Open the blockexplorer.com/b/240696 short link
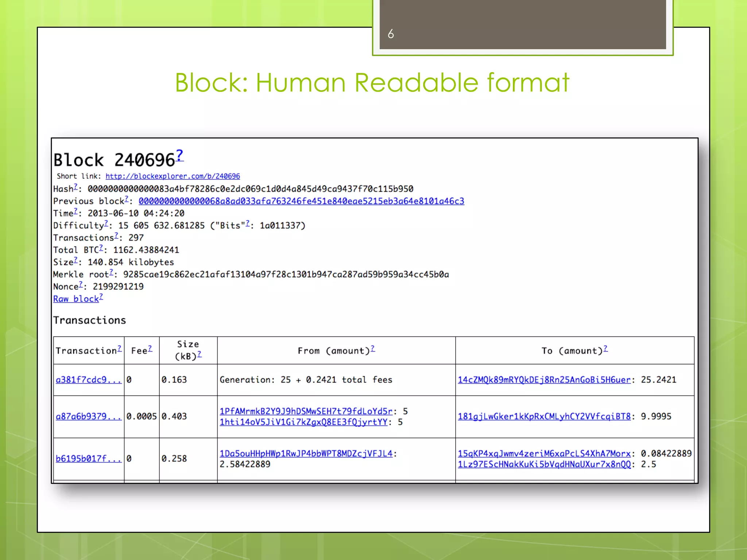This screenshot has height=560, width=747. pos(173,176)
